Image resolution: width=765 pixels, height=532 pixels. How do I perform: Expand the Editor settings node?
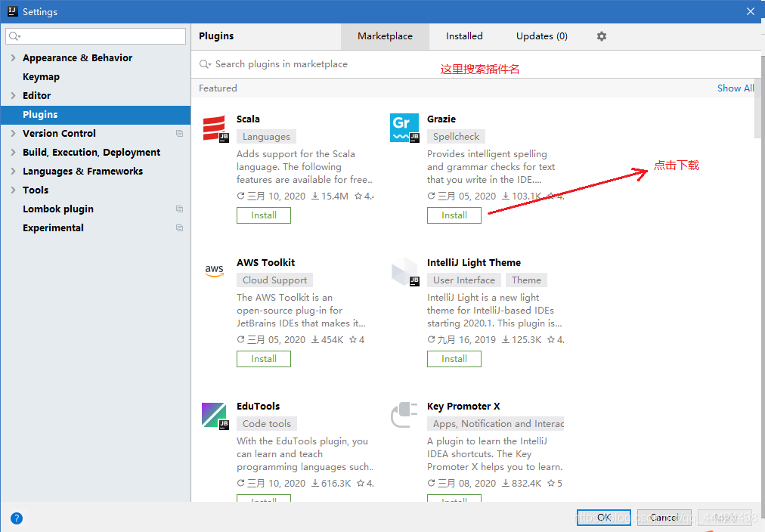(13, 95)
